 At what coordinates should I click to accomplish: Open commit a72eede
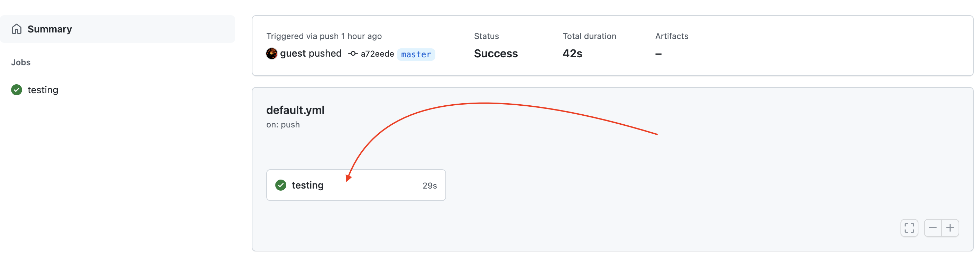[377, 54]
